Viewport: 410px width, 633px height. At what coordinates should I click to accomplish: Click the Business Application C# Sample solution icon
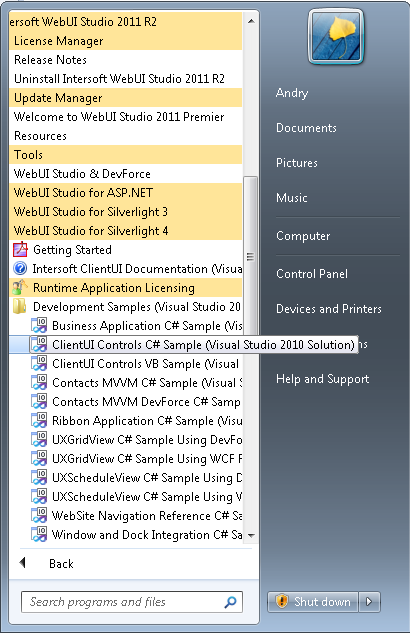pyautogui.click(x=39, y=325)
